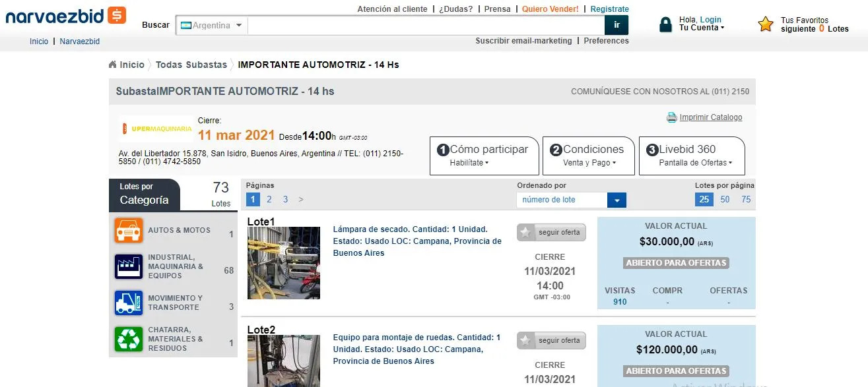
Task: Open the Condiciones Venta y Pago tab
Action: click(x=588, y=156)
